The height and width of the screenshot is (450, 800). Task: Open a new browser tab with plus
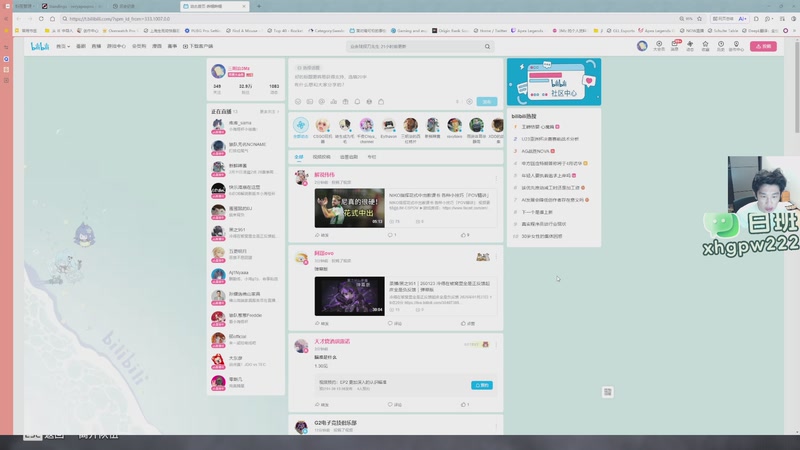[259, 6]
